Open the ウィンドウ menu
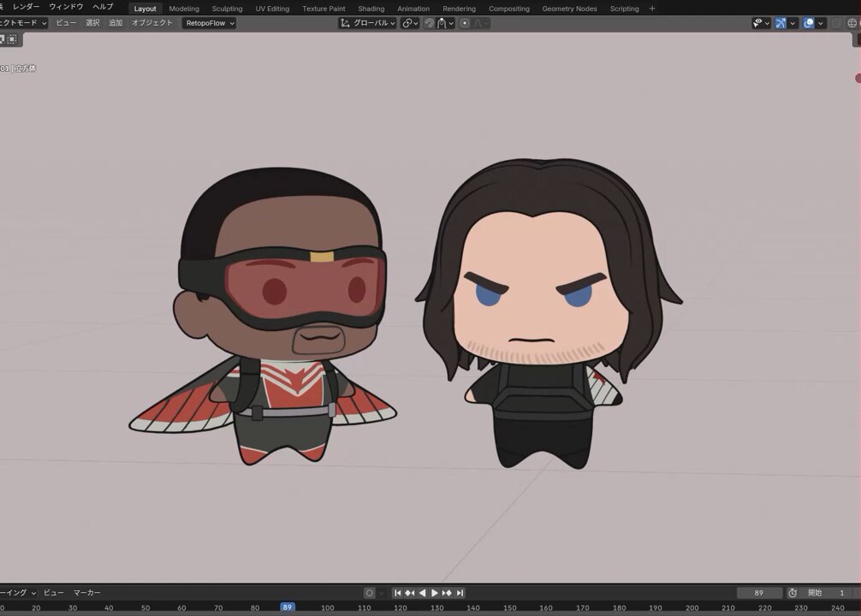861x616 pixels. point(66,7)
